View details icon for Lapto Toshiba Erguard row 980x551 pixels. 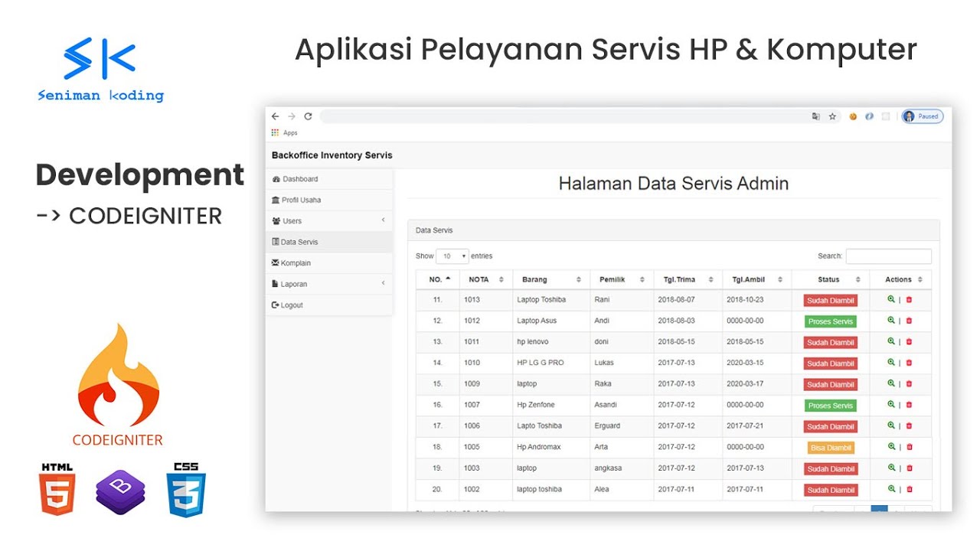coord(891,425)
